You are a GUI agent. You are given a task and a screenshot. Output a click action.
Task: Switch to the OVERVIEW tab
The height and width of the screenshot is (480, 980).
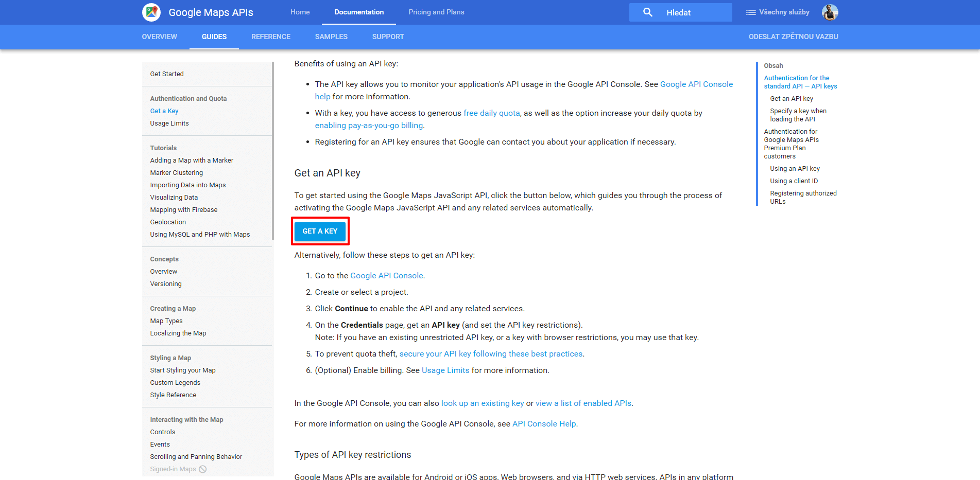click(x=160, y=37)
